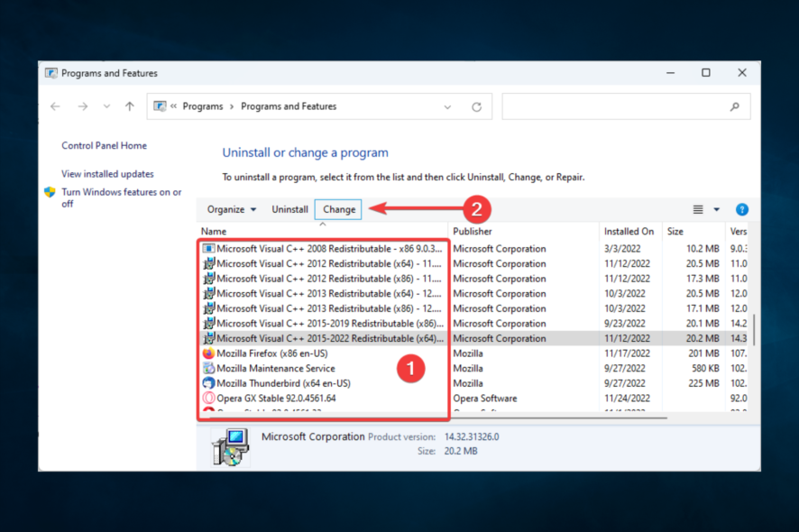Image resolution: width=799 pixels, height=532 pixels.
Task: Click the Uninstall button
Action: pos(290,209)
